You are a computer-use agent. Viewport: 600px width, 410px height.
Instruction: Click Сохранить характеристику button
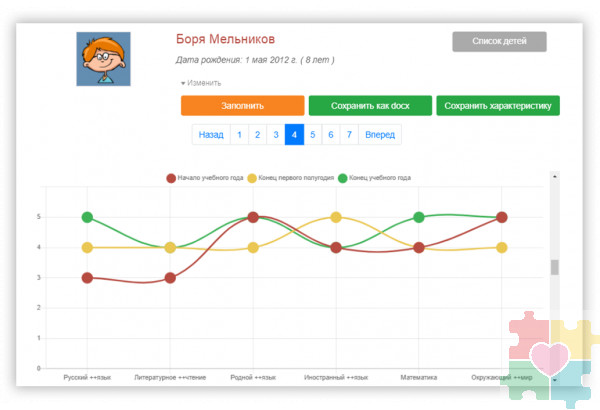pyautogui.click(x=497, y=106)
